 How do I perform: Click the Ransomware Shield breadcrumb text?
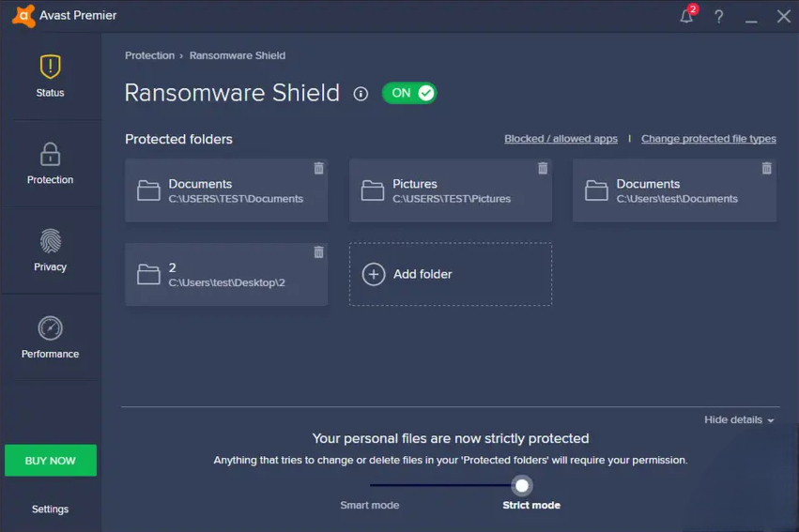click(x=238, y=55)
